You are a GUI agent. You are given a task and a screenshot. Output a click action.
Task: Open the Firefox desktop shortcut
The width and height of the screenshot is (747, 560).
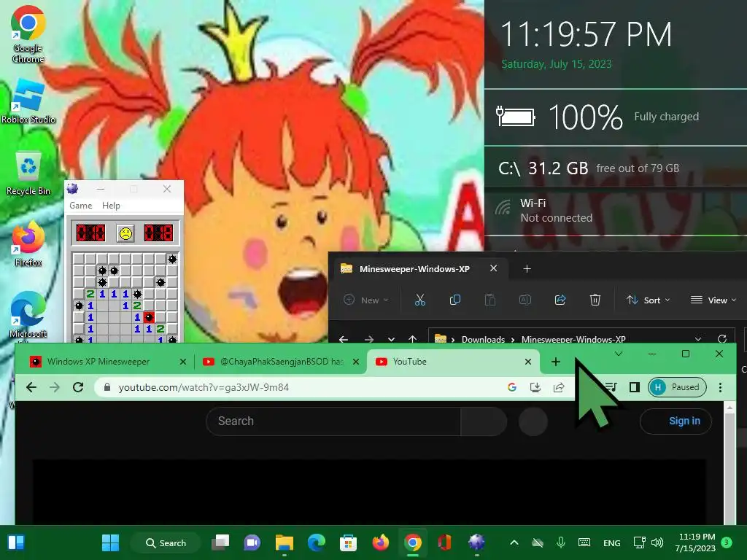point(28,244)
